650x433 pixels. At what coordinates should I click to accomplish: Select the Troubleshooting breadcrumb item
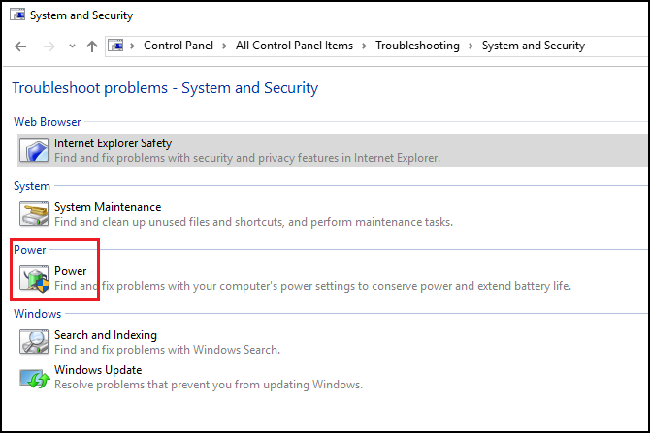pyautogui.click(x=417, y=46)
